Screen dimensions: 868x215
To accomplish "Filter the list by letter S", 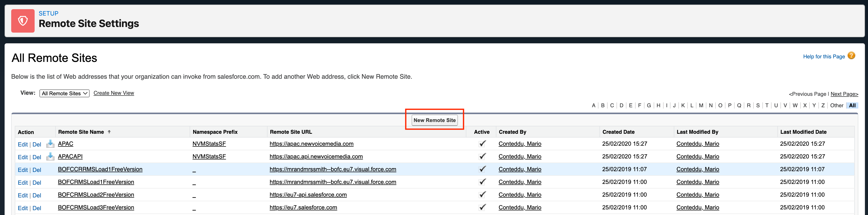I will [758, 105].
